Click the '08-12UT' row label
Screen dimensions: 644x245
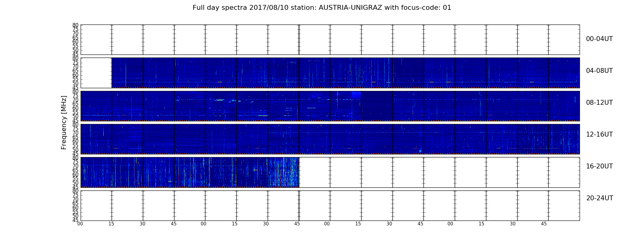click(600, 103)
